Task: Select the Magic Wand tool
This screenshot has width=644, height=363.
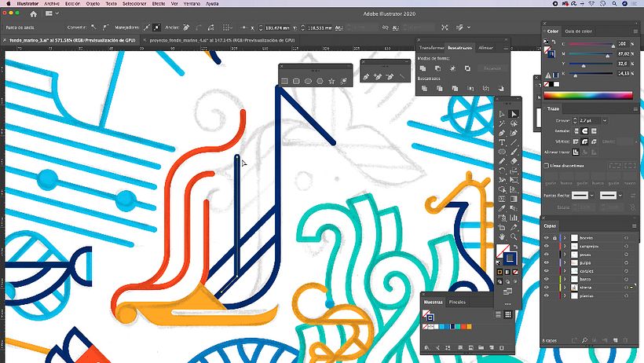Action: click(502, 123)
